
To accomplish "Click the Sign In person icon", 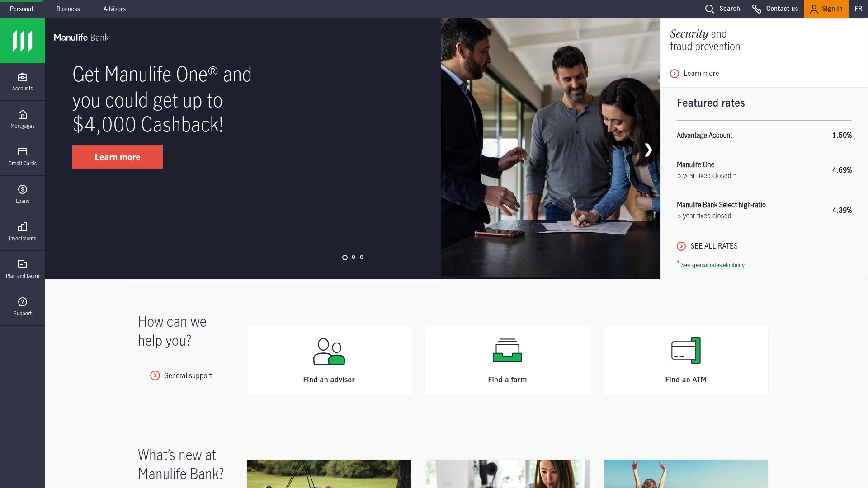I will pos(814,9).
